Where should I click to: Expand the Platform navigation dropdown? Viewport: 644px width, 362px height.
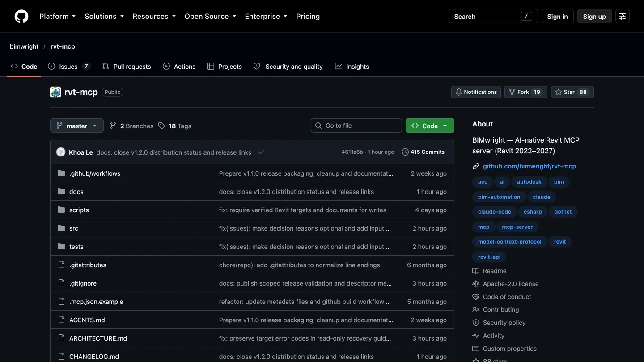click(x=57, y=17)
